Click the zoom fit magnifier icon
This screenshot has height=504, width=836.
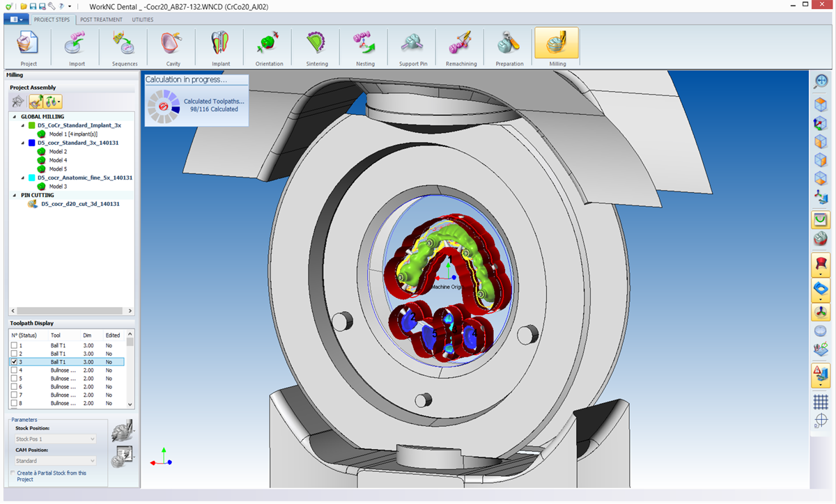coord(821,82)
